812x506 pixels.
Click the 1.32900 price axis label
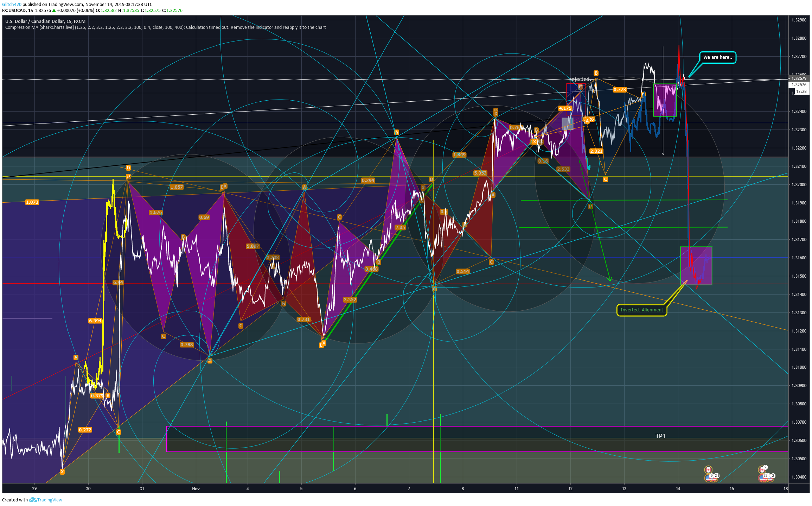[x=799, y=20]
